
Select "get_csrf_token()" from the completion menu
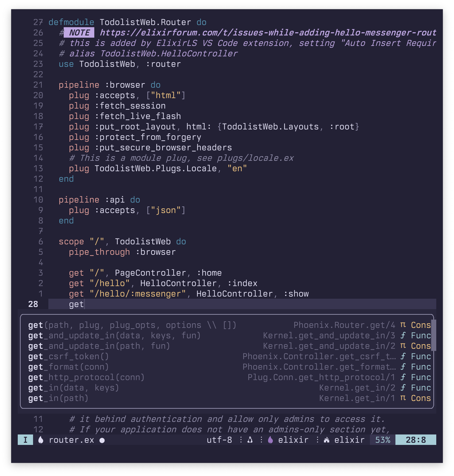[x=68, y=356]
